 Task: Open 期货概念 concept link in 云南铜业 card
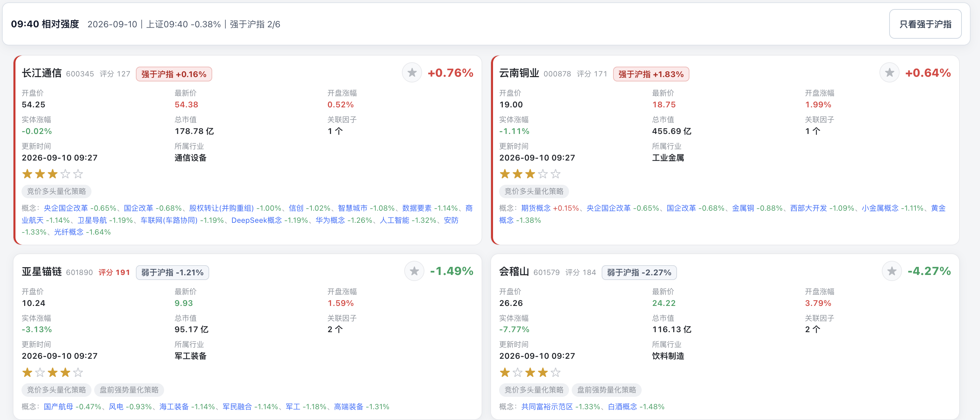pyautogui.click(x=536, y=208)
